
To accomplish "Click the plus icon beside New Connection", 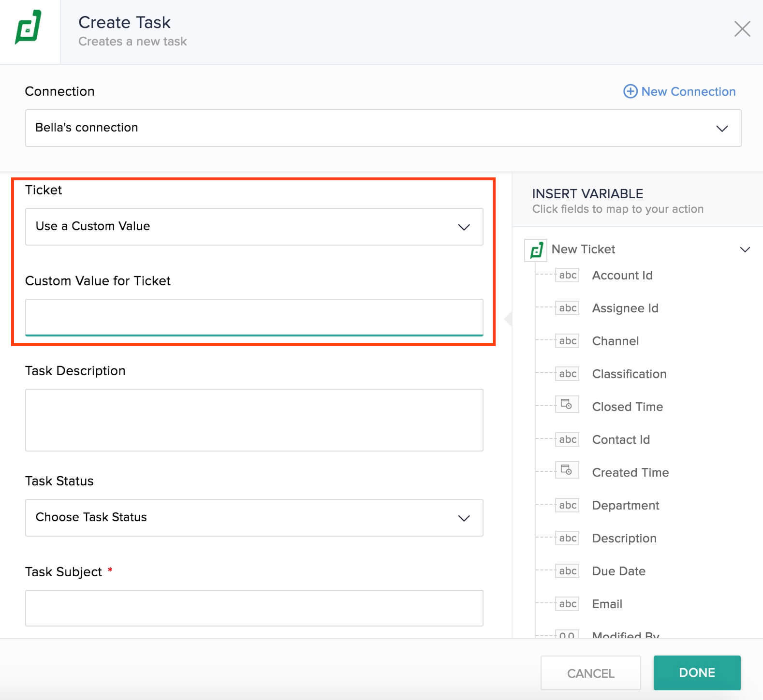I will (x=630, y=91).
